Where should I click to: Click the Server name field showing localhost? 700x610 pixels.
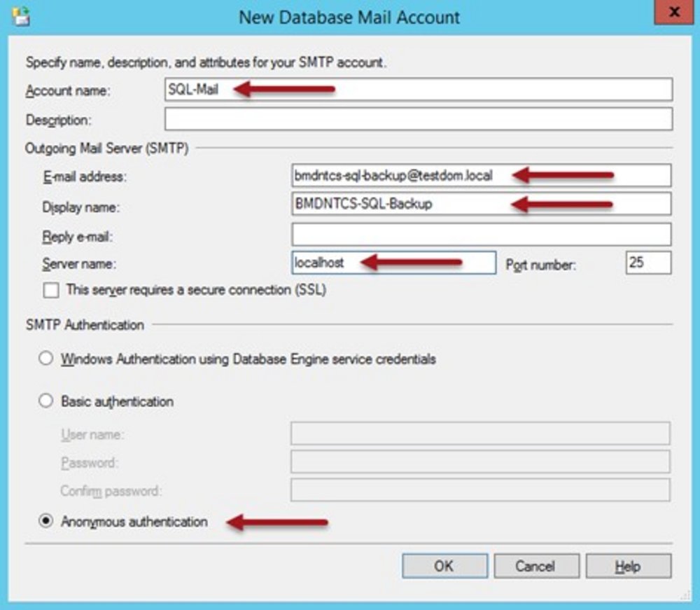[x=393, y=263]
